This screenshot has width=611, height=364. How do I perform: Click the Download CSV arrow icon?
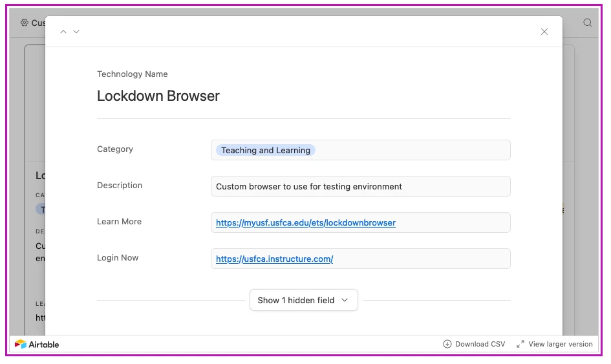[x=447, y=344]
